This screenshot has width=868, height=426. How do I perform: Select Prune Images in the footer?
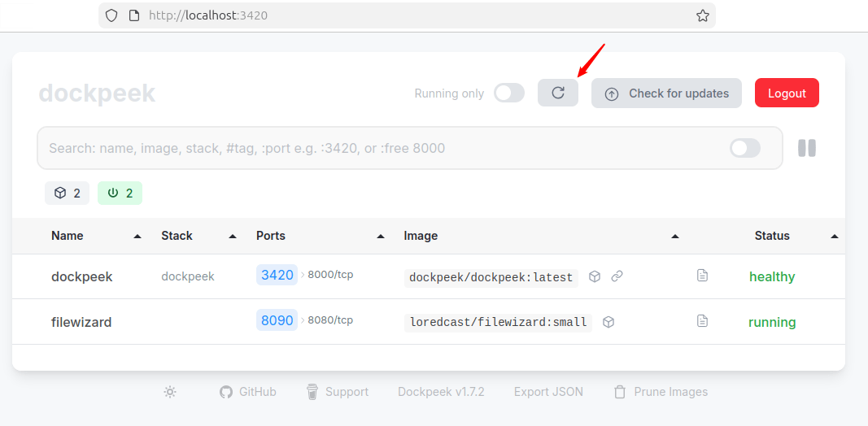pyautogui.click(x=661, y=392)
